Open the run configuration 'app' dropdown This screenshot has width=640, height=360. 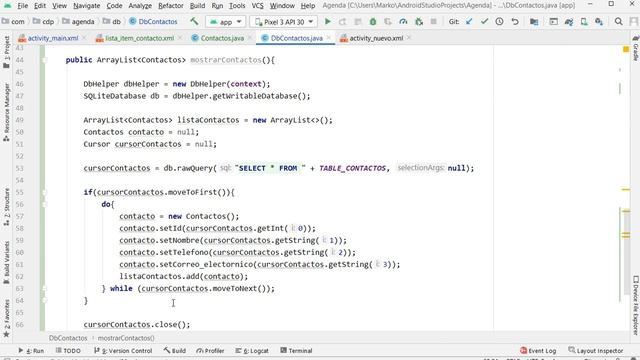[x=226, y=22]
